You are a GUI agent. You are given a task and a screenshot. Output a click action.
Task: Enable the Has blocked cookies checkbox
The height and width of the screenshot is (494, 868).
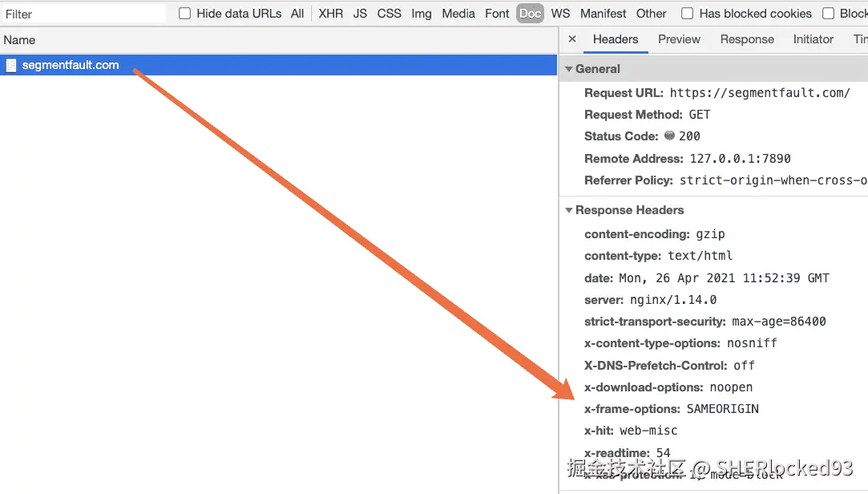click(687, 14)
